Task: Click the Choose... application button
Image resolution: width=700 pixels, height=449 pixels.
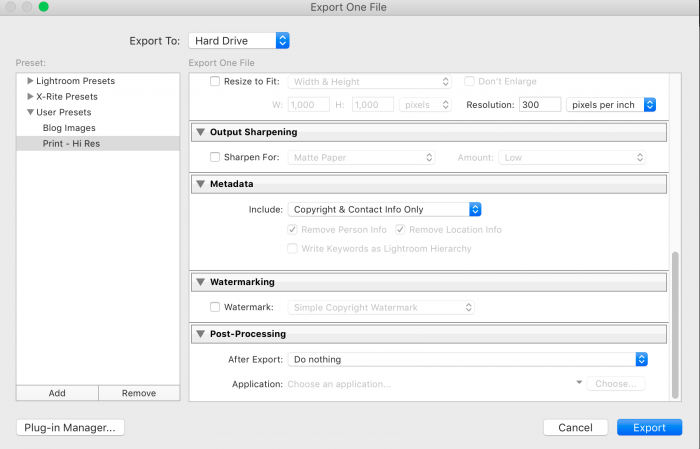Action: 616,384
